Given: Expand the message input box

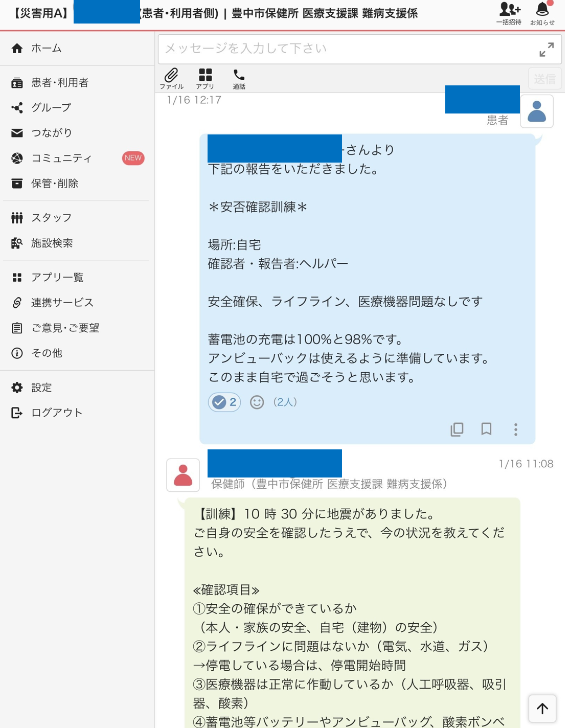Looking at the screenshot, I should [x=546, y=50].
